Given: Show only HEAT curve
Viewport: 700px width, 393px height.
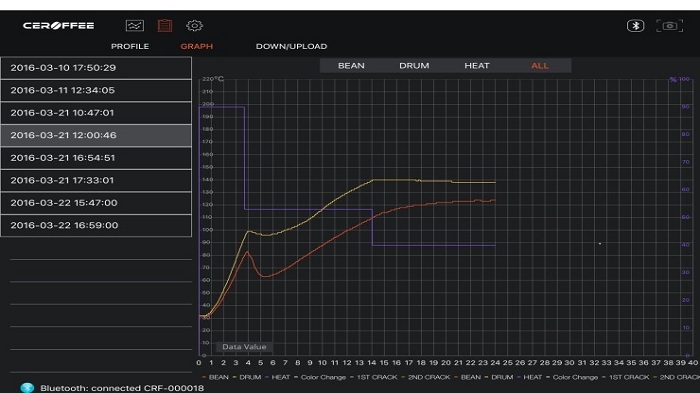Looking at the screenshot, I should pos(477,66).
